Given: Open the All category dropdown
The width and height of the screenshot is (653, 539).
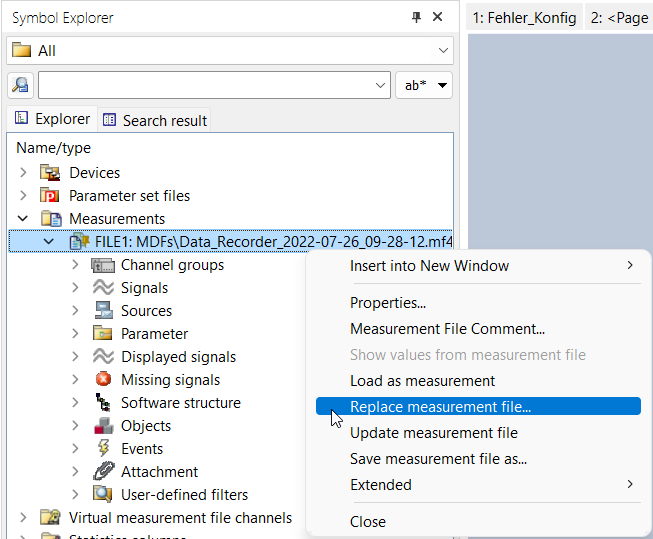Looking at the screenshot, I should point(443,50).
